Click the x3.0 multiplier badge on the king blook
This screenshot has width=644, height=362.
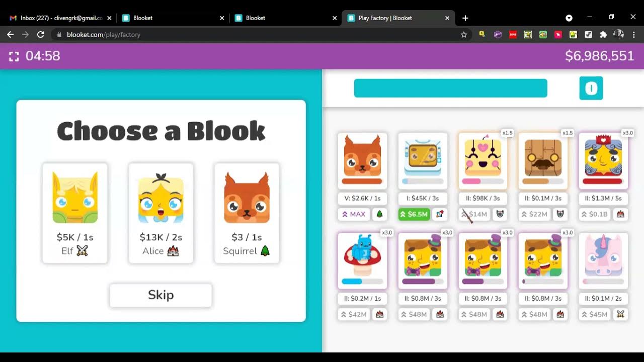click(x=627, y=133)
